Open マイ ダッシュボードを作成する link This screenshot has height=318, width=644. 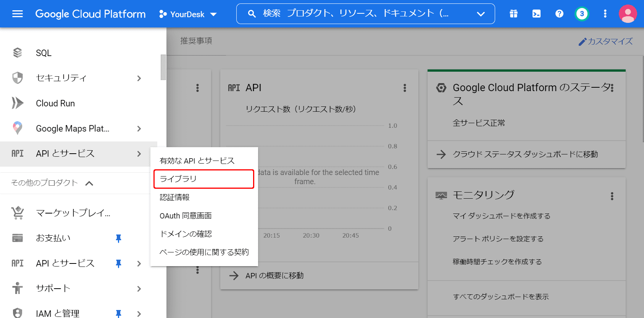click(502, 216)
